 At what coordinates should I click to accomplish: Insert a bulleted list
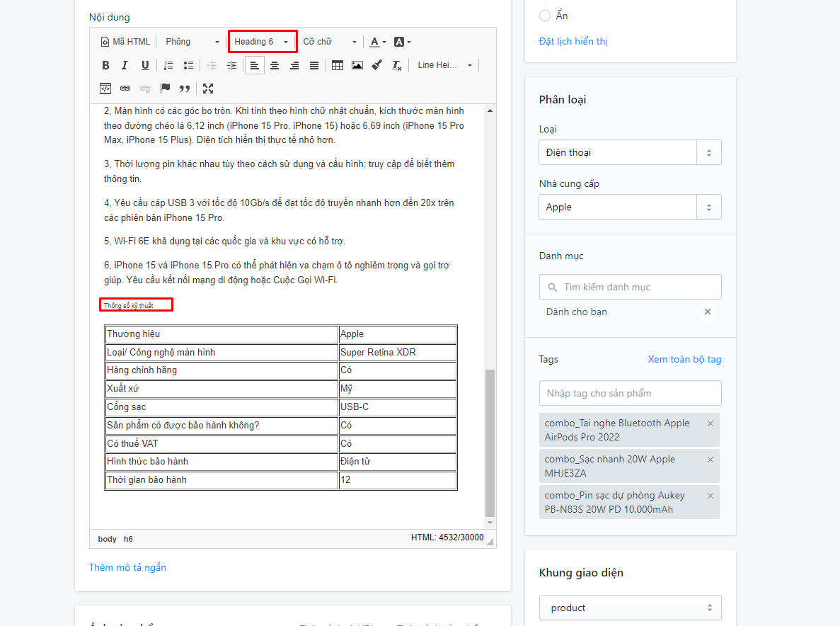(x=188, y=65)
